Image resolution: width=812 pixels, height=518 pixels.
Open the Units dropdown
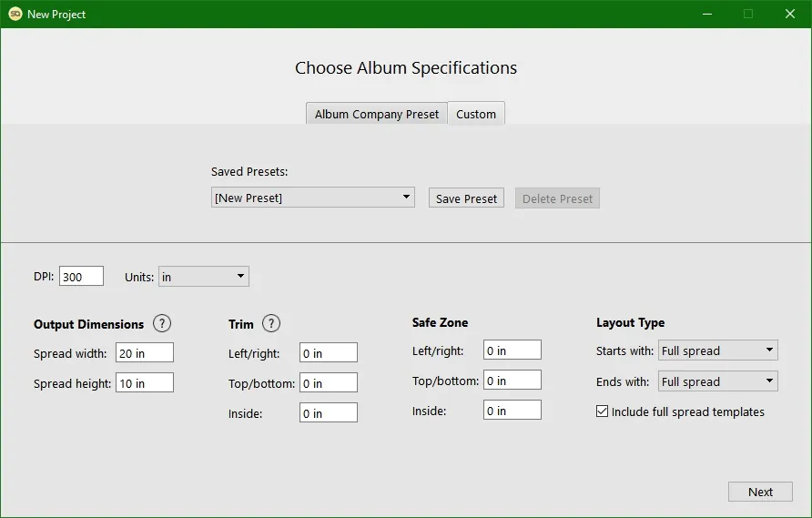click(x=204, y=277)
